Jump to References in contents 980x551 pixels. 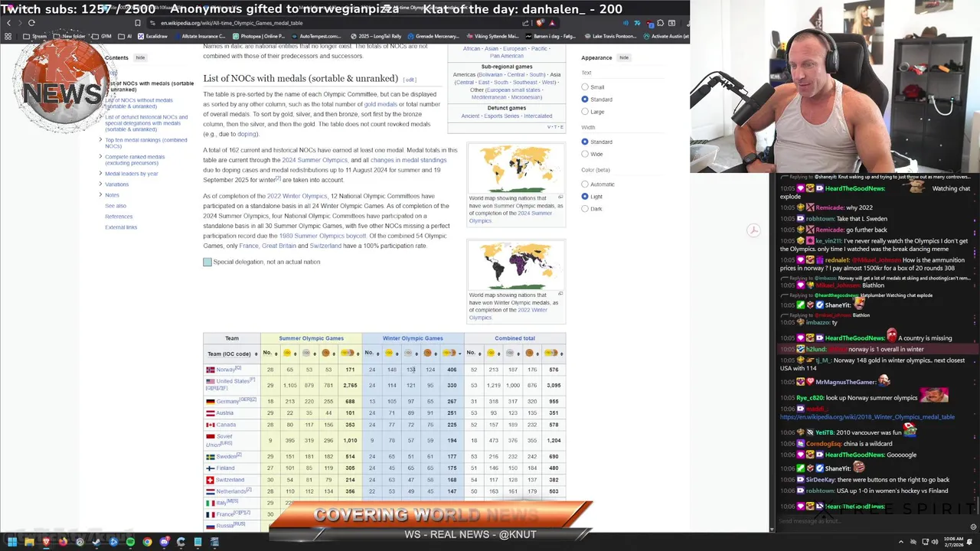coord(119,217)
